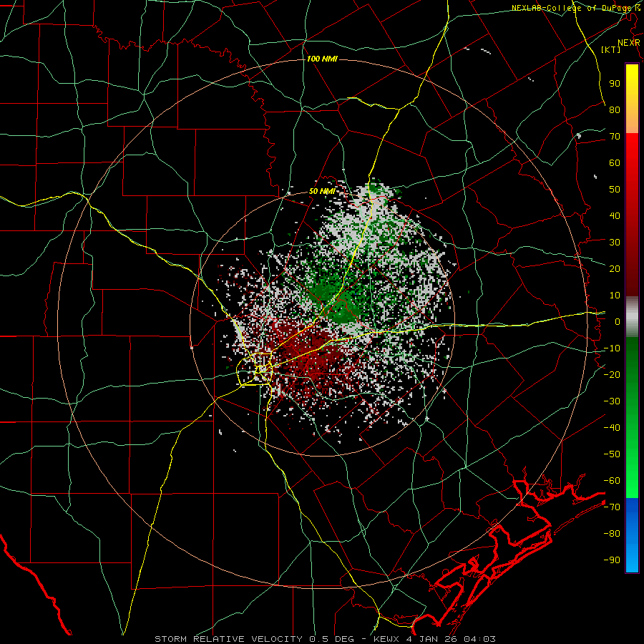Click the positive 30 scale value

(615, 243)
